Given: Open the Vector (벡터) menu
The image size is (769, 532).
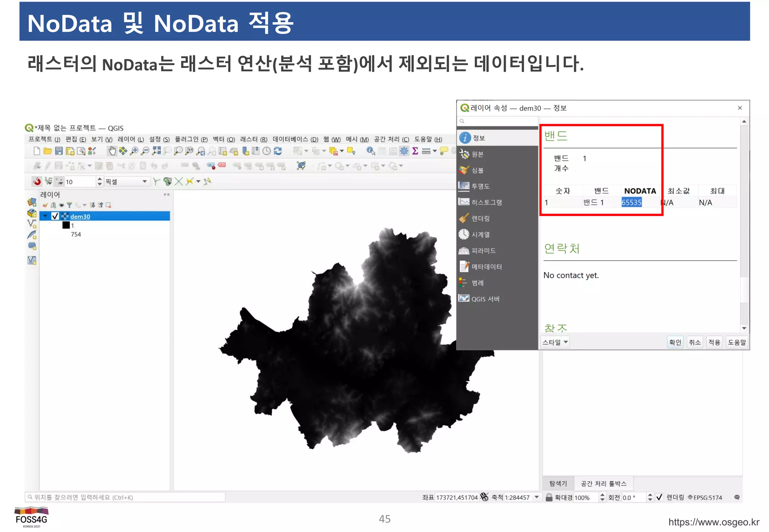Looking at the screenshot, I should [x=224, y=140].
